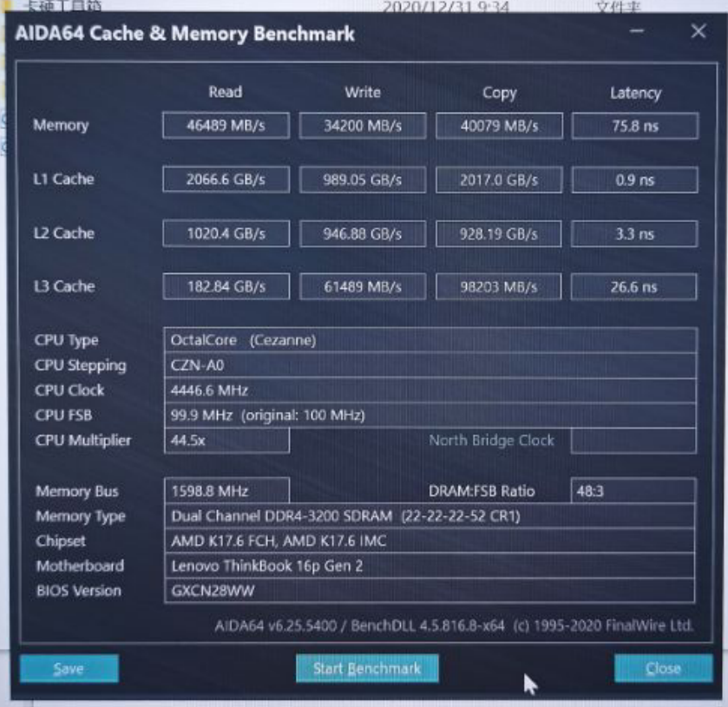The image size is (728, 707).
Task: Select L2 Cache Write 946.88 GB/s
Action: (363, 233)
